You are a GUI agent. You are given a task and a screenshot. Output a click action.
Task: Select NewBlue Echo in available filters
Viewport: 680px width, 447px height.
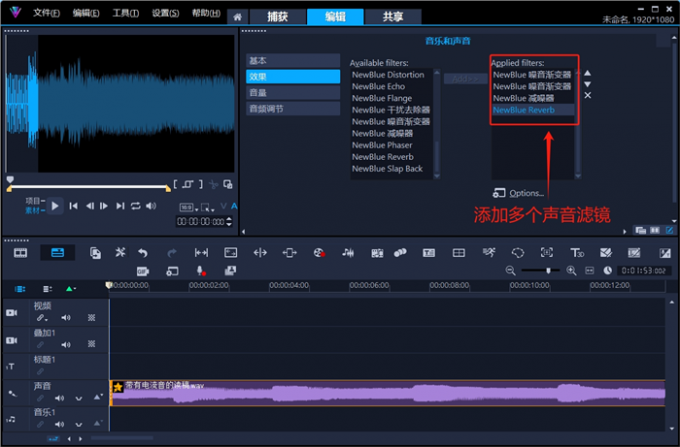(379, 87)
